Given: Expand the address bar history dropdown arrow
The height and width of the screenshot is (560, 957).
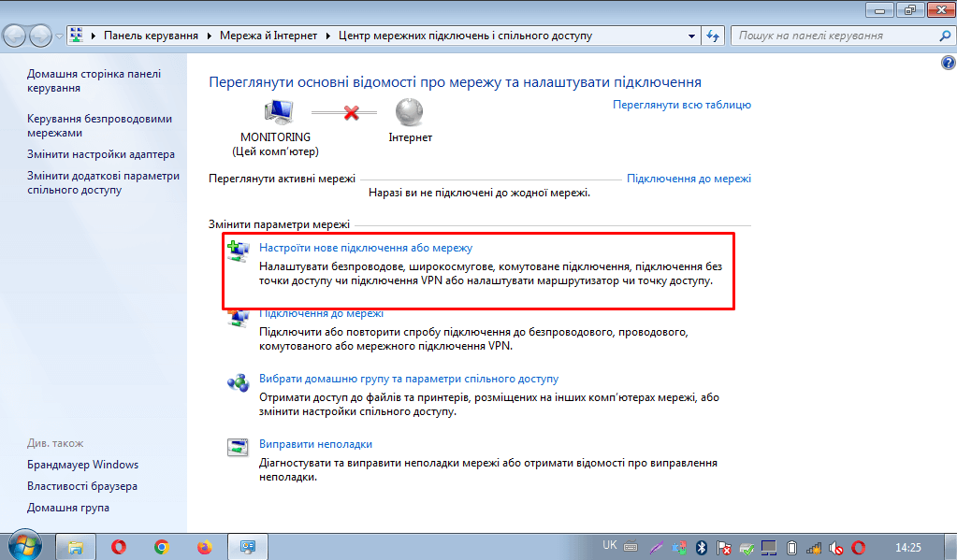Looking at the screenshot, I should coord(691,36).
